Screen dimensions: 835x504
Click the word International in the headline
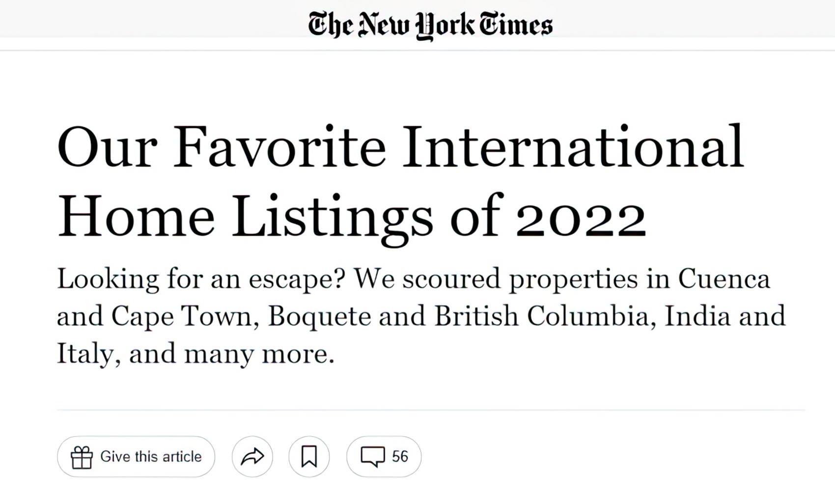click(x=573, y=146)
